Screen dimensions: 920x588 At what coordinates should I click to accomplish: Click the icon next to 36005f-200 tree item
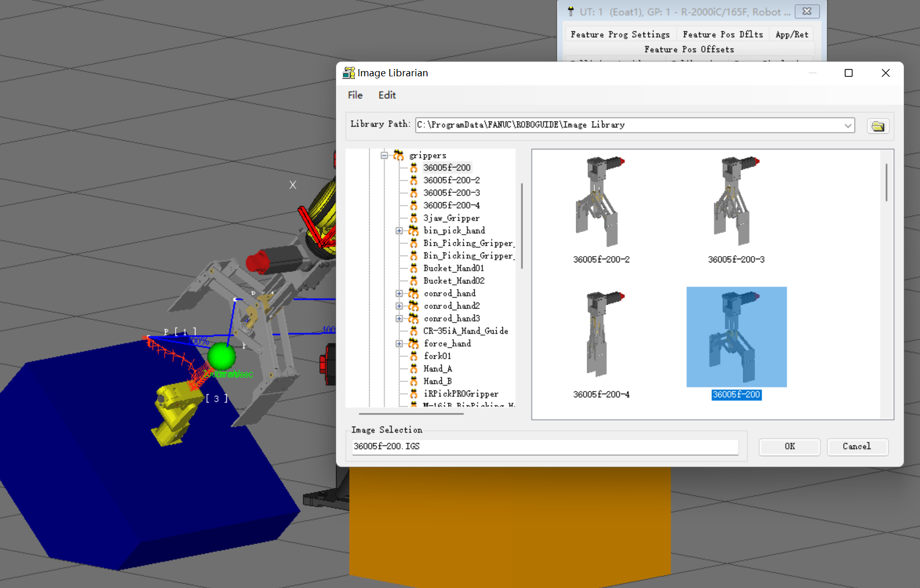click(413, 168)
